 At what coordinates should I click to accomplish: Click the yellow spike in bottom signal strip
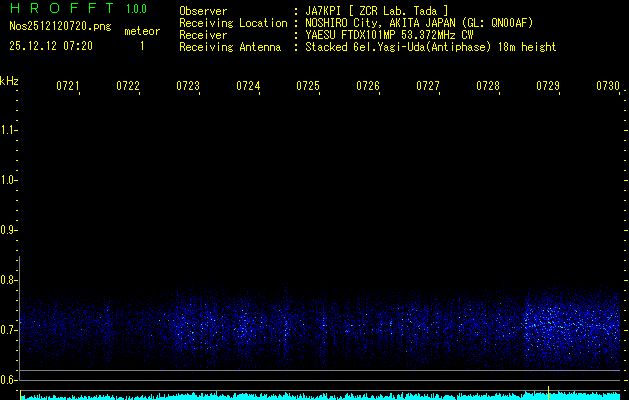tap(549, 392)
